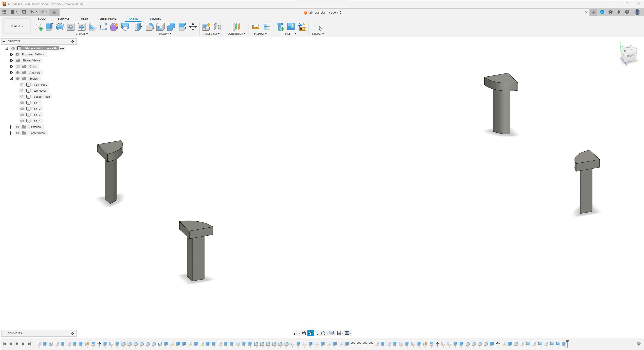Click the PLASTIC workspace button
The width and height of the screenshot is (644, 350).
133,19
